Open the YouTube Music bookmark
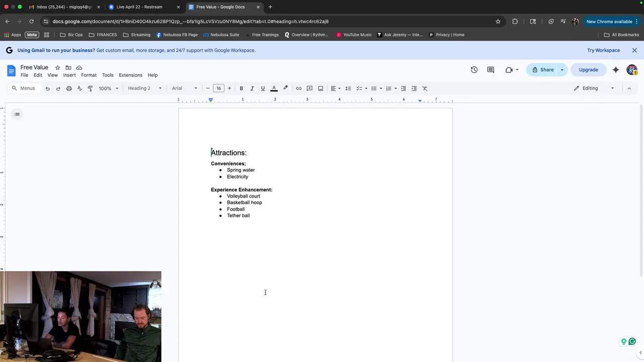 tap(354, 35)
